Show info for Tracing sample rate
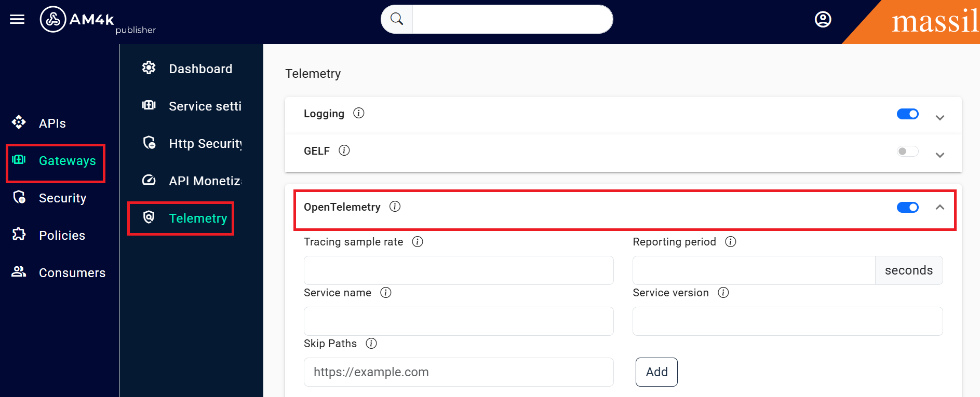The height and width of the screenshot is (397, 980). pyautogui.click(x=418, y=242)
